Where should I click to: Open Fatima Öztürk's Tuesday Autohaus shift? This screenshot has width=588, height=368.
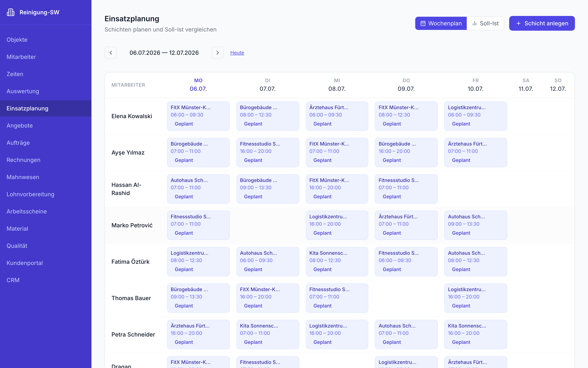(267, 262)
